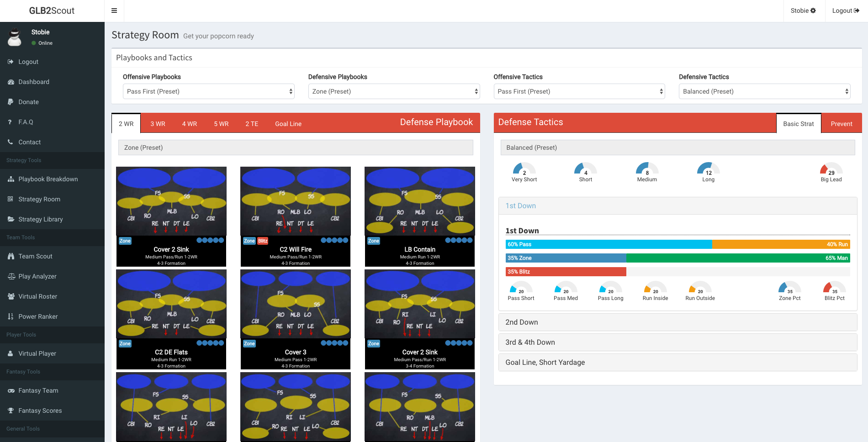Click the Play Analyzer scales icon
Screen dimensions: 868x442
coord(11,277)
